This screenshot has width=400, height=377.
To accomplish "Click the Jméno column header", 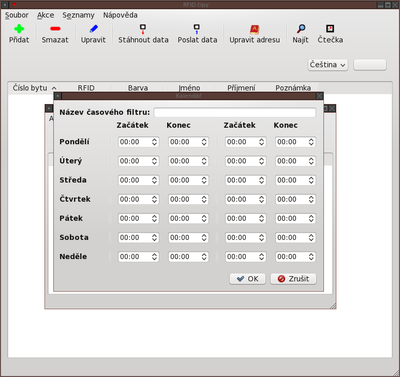I will (189, 88).
